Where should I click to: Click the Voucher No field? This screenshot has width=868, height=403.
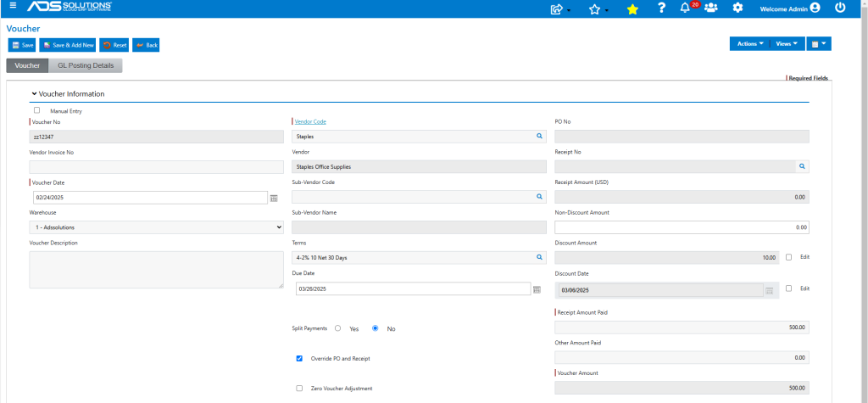(x=156, y=137)
